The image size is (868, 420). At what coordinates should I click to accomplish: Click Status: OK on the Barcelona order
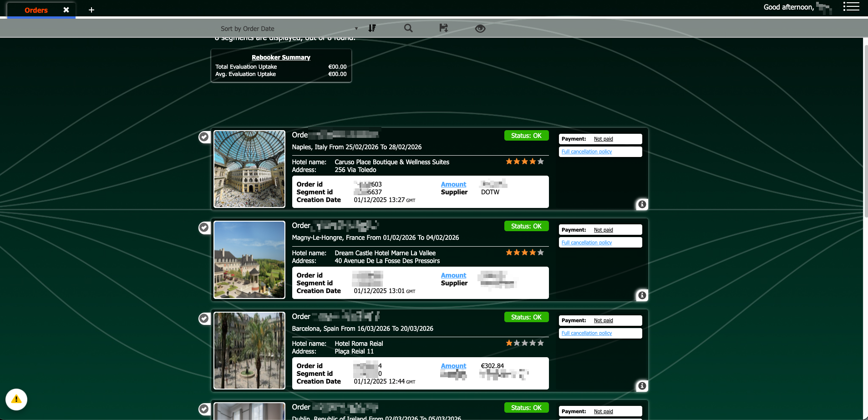[x=527, y=317]
